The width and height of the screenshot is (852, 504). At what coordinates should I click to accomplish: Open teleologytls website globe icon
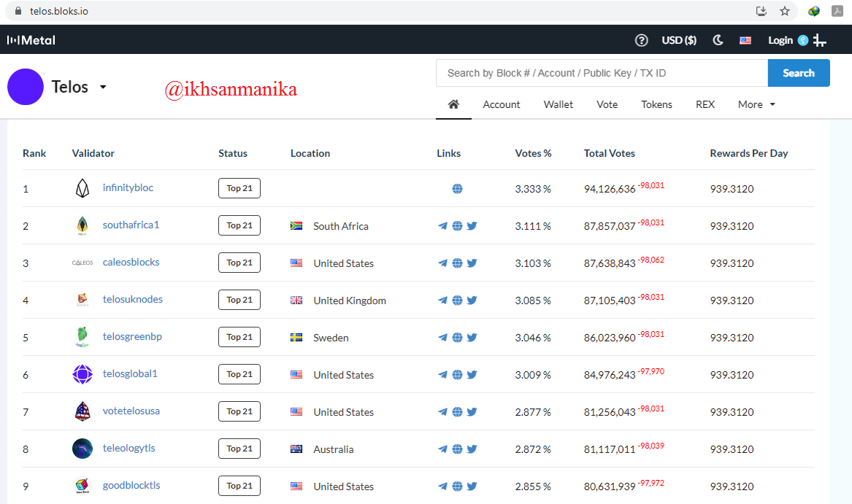(x=458, y=449)
